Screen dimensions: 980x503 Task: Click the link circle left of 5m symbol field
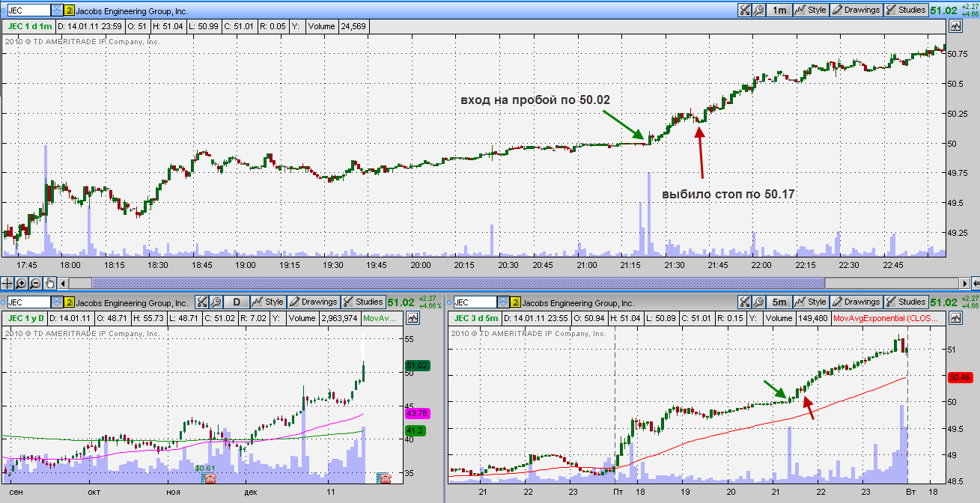coord(449,302)
